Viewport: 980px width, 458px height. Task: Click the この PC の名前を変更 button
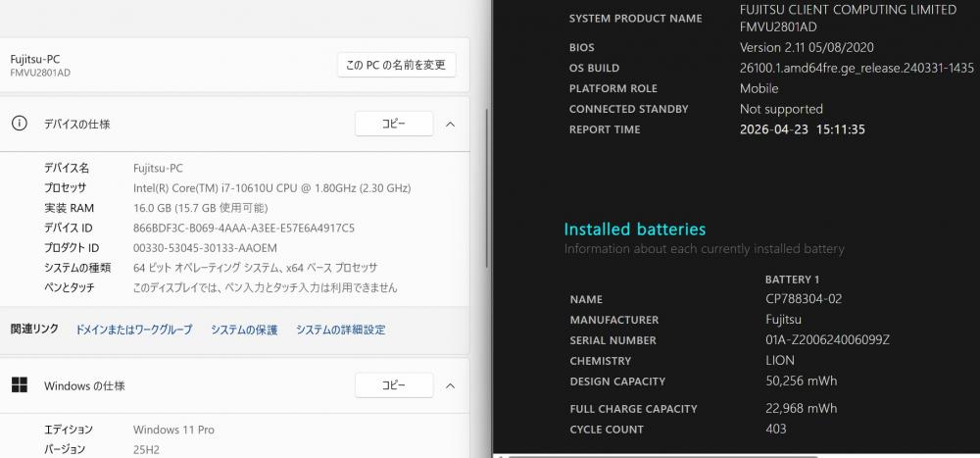click(x=396, y=65)
